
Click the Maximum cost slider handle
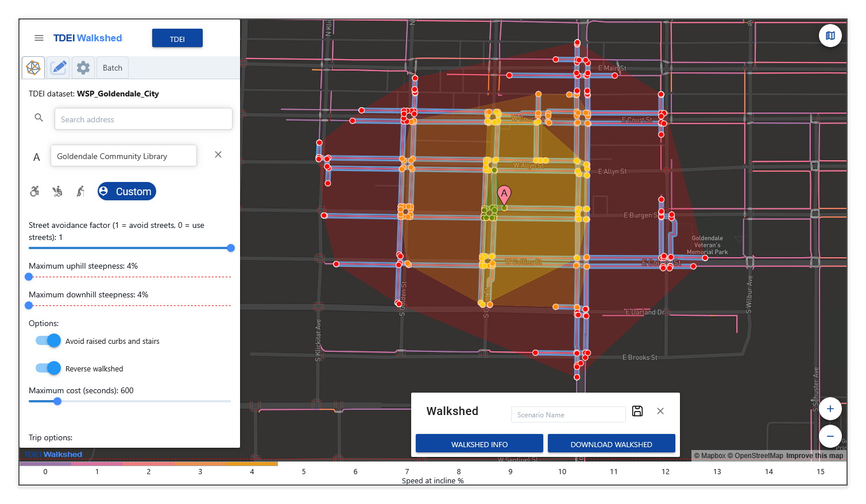tap(57, 401)
